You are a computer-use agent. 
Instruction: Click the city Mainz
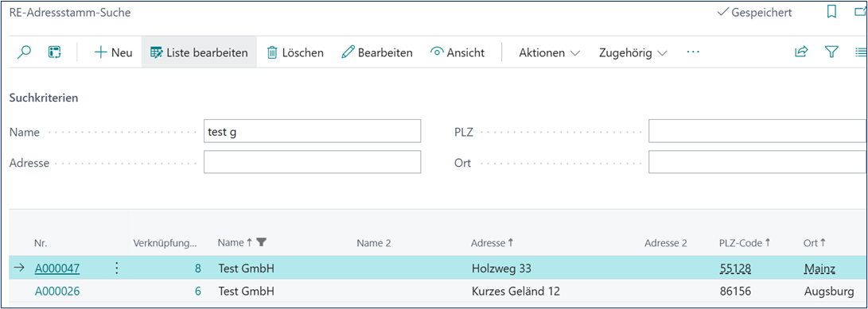(819, 268)
